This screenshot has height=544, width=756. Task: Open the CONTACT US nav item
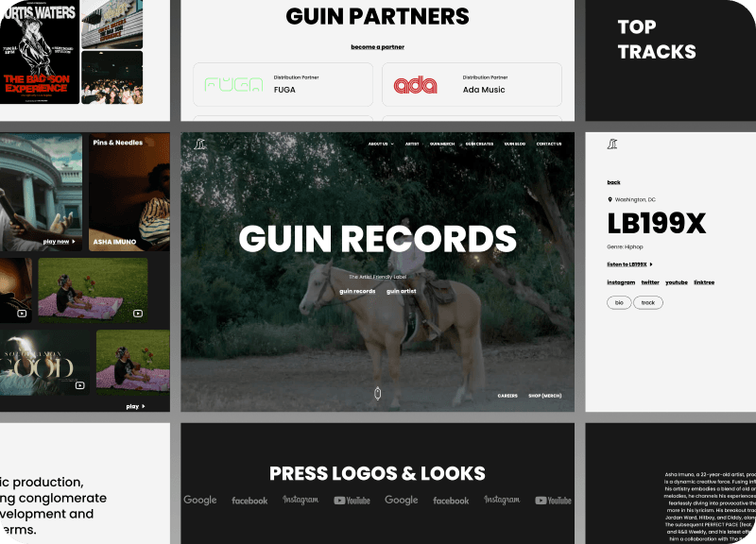tap(549, 144)
